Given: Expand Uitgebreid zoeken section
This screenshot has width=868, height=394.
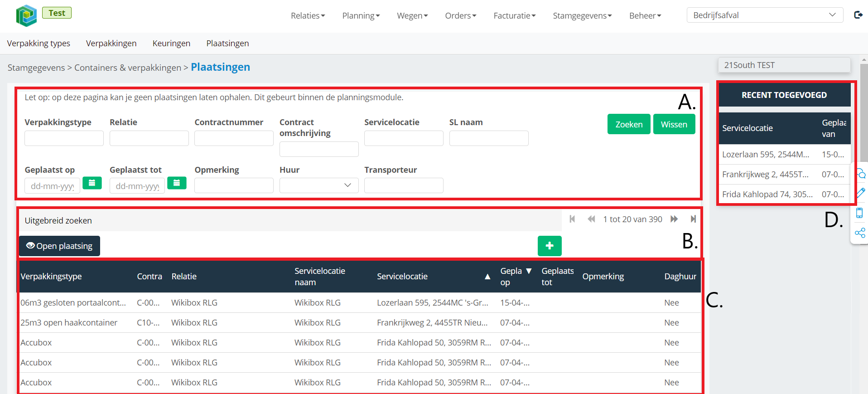Looking at the screenshot, I should click(x=58, y=220).
